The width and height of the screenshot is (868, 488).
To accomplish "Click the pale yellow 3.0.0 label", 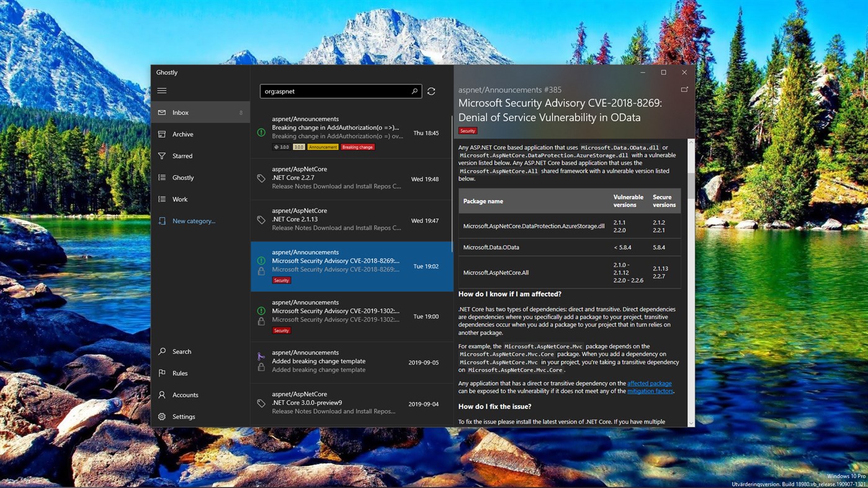I will coord(299,147).
